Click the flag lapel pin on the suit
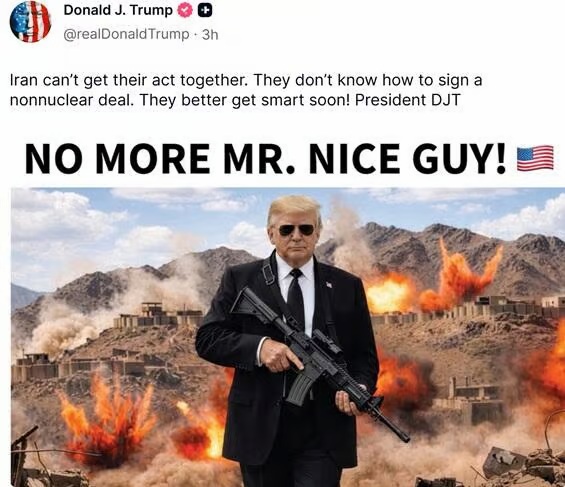The width and height of the screenshot is (565, 487). point(329,285)
